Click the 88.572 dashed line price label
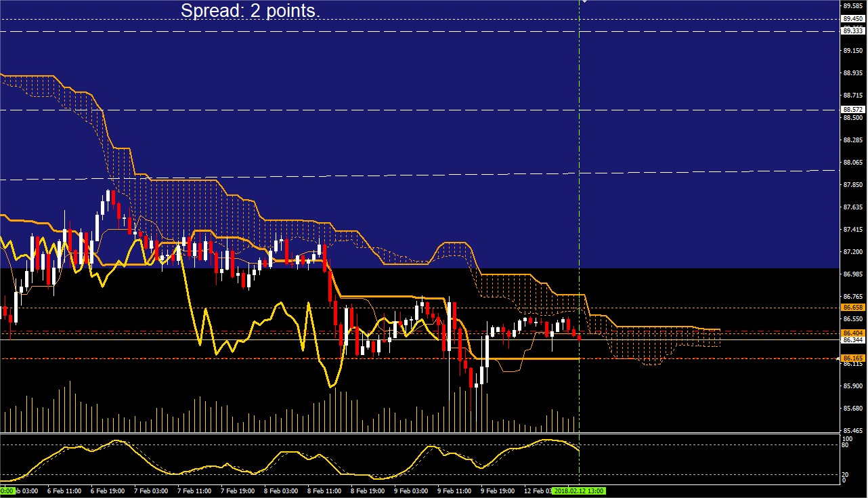 click(852, 109)
